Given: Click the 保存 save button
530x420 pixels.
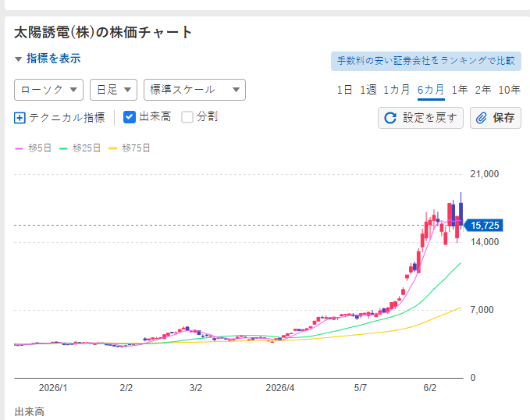Looking at the screenshot, I should click(x=496, y=118).
